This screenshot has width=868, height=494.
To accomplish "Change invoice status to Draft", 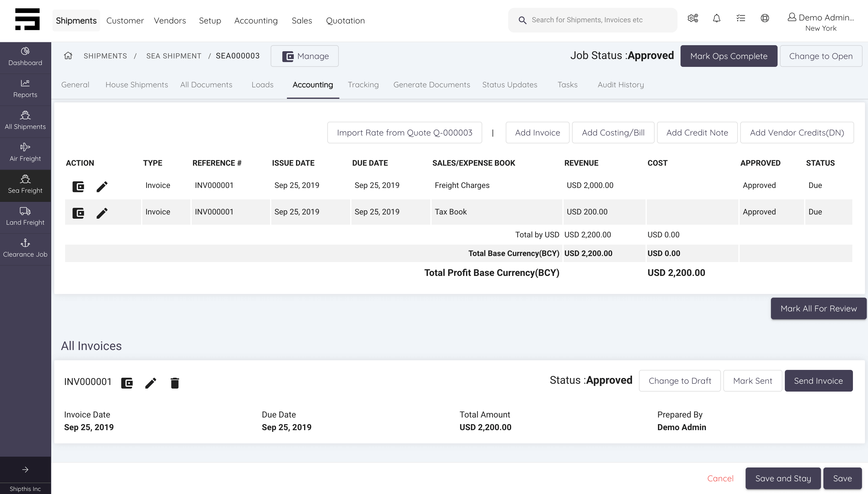I will coord(680,380).
